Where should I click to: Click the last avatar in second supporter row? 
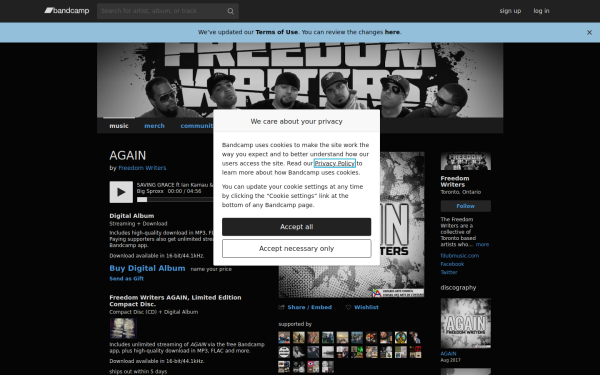tap(415, 352)
